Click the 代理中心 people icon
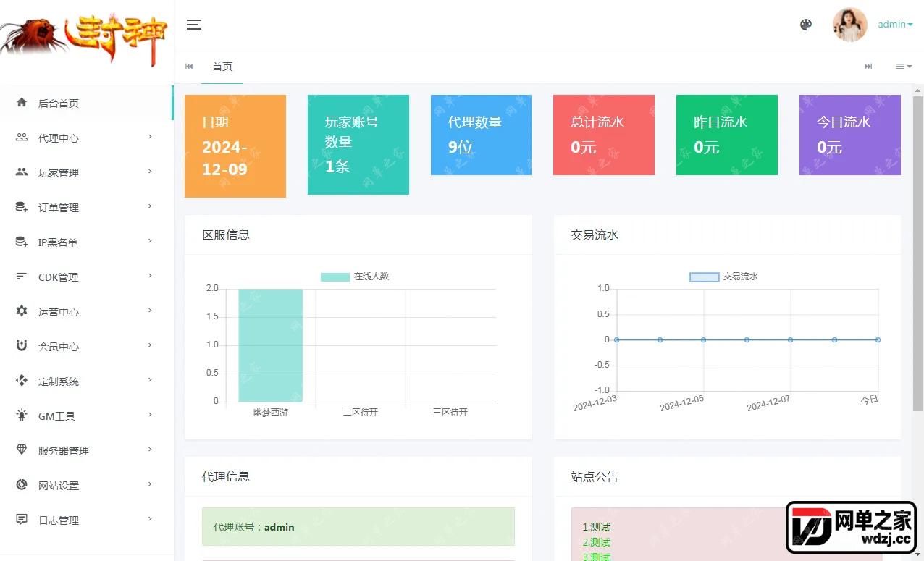Viewport: 924px width, 561px height. pyautogui.click(x=22, y=138)
